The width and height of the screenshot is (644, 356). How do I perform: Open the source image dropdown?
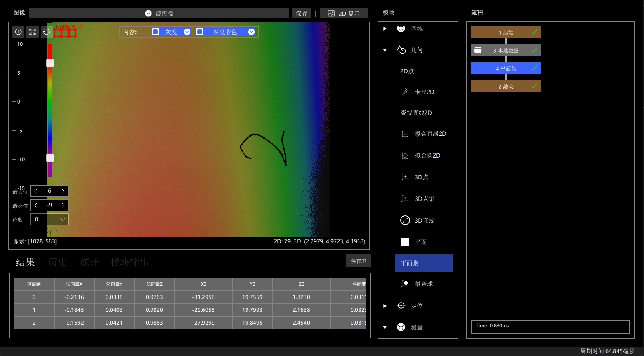tap(159, 14)
